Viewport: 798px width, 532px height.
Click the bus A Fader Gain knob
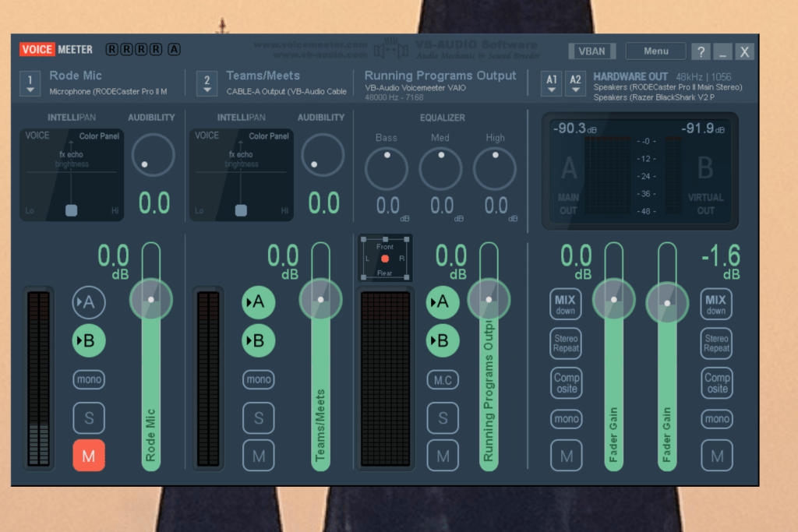pyautogui.click(x=614, y=300)
